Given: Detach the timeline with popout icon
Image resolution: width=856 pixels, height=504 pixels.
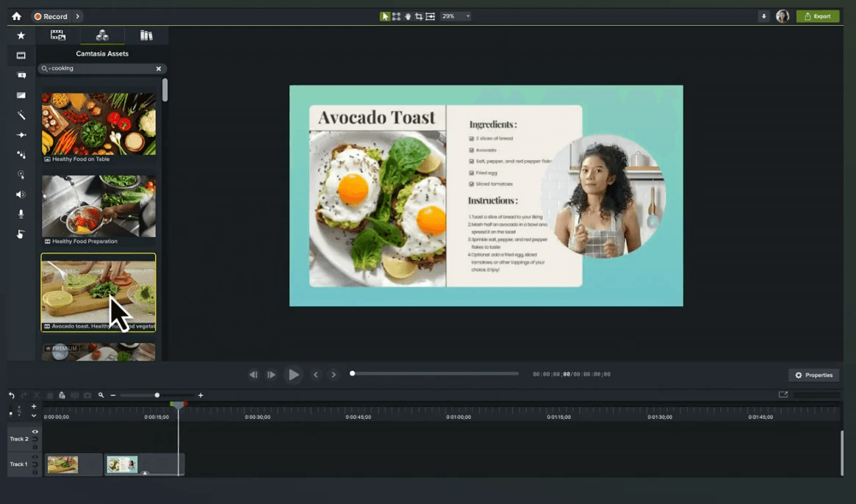Looking at the screenshot, I should 783,395.
